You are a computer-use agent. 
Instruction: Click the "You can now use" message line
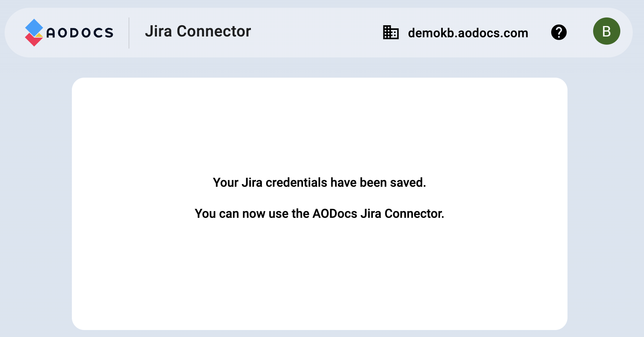[x=319, y=214]
